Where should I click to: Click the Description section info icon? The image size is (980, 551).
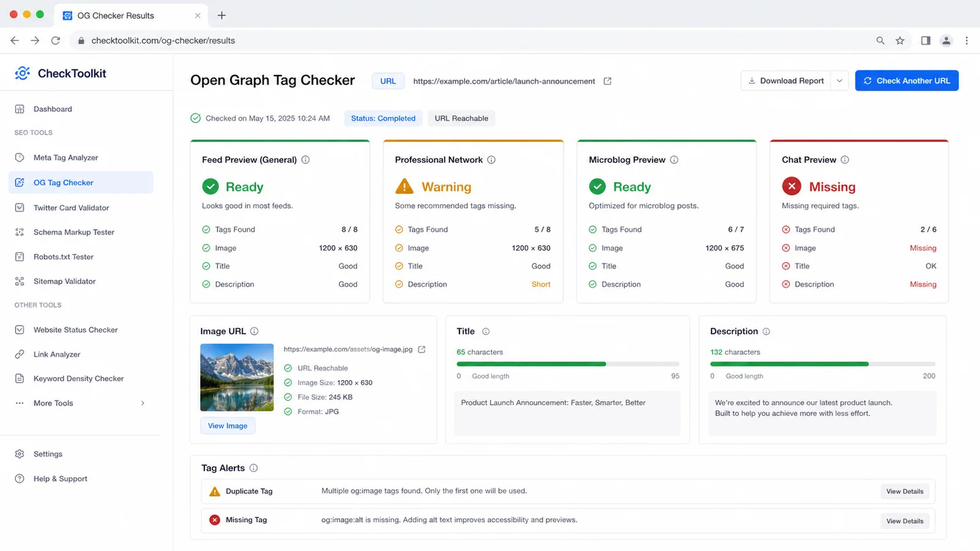(766, 331)
